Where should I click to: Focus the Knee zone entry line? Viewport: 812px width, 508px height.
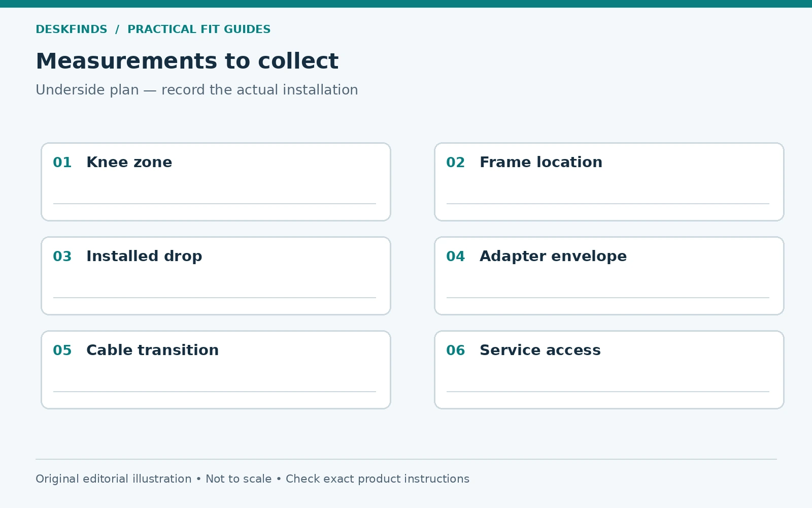[215, 204]
